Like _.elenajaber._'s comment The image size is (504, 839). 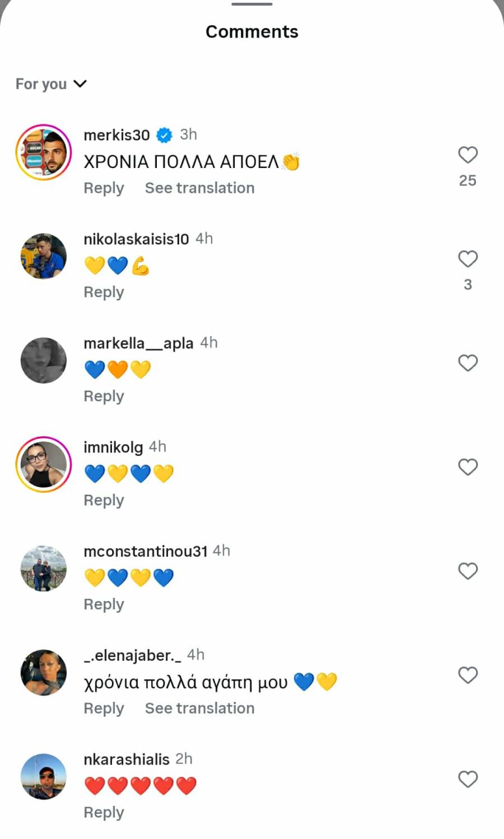(x=468, y=675)
